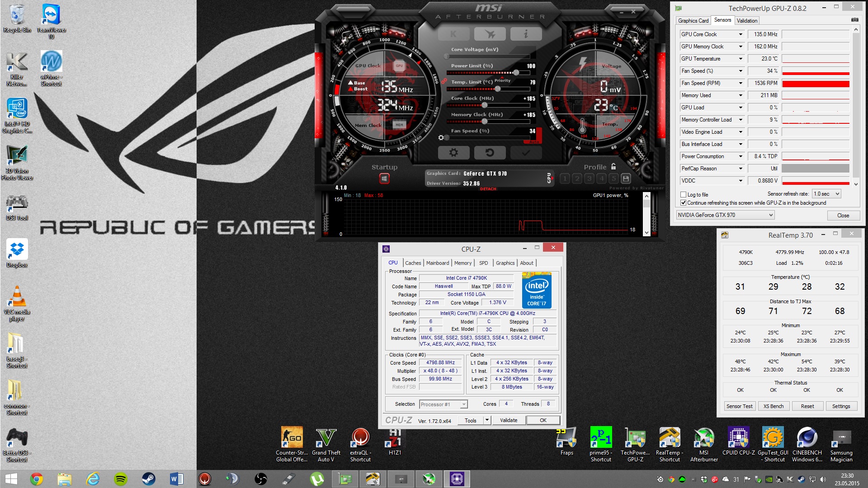Click CPU-Z OK button
868x488 pixels.
coord(543,420)
